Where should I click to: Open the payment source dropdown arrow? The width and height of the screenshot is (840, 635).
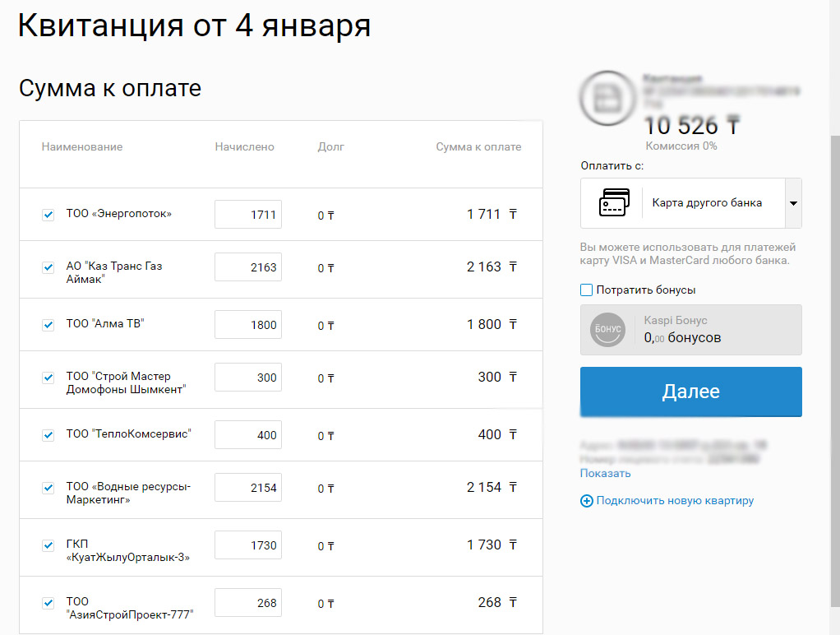pos(793,203)
